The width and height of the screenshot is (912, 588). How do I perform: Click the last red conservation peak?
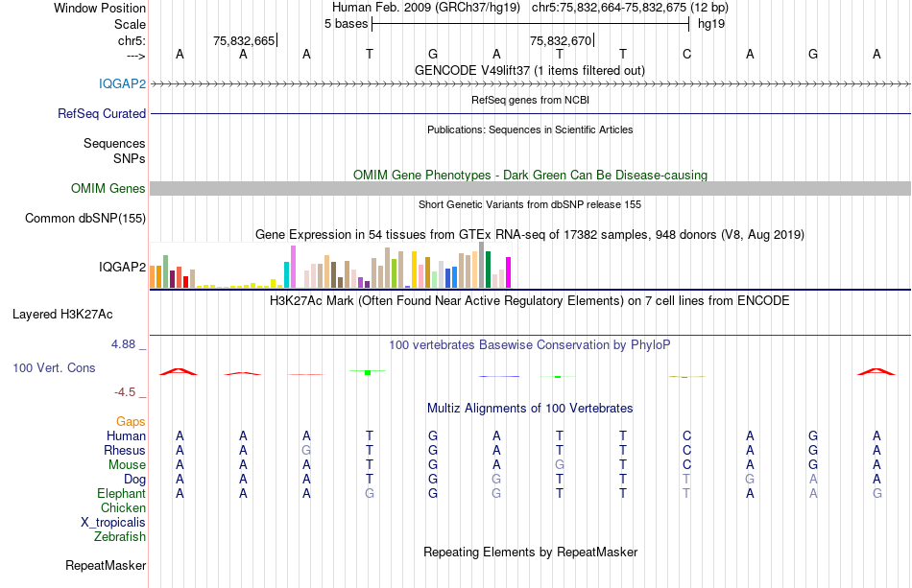pyautogui.click(x=876, y=371)
